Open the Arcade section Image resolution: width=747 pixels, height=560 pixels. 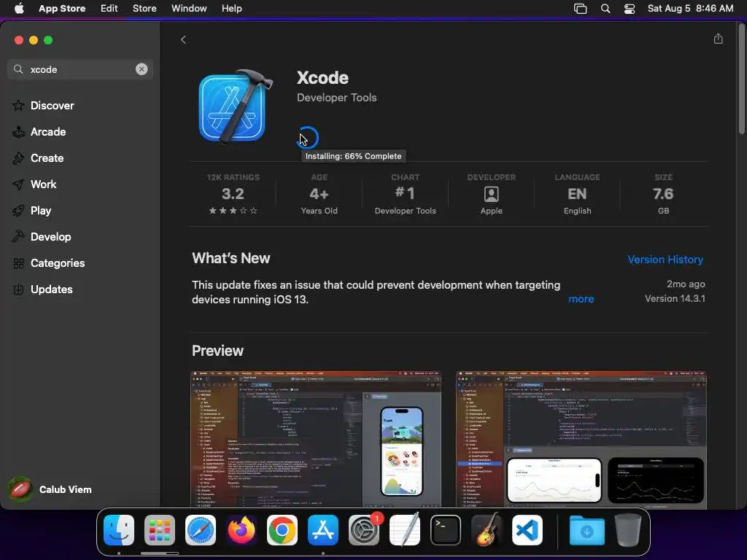pos(47,132)
